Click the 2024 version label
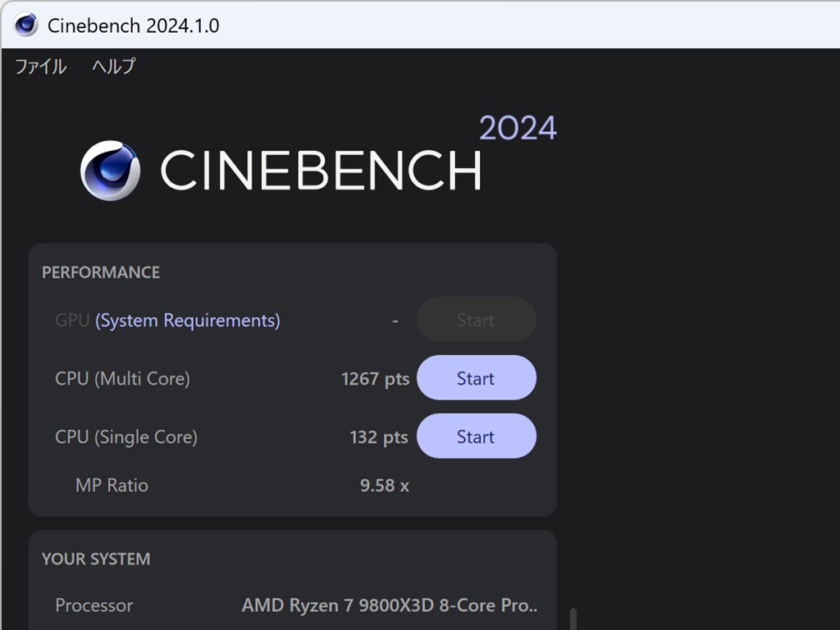Viewport: 840px width, 630px height. [x=518, y=128]
